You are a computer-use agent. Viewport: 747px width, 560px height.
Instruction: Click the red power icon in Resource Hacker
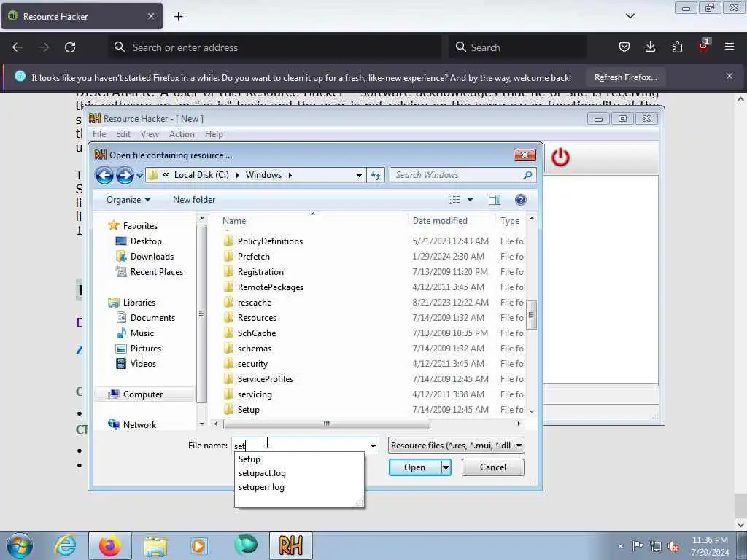560,157
